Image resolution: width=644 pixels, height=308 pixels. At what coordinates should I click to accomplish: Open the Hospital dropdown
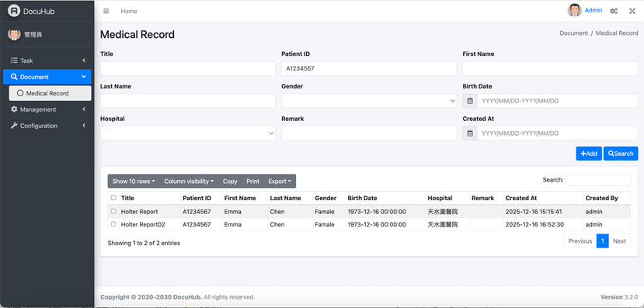(x=188, y=133)
